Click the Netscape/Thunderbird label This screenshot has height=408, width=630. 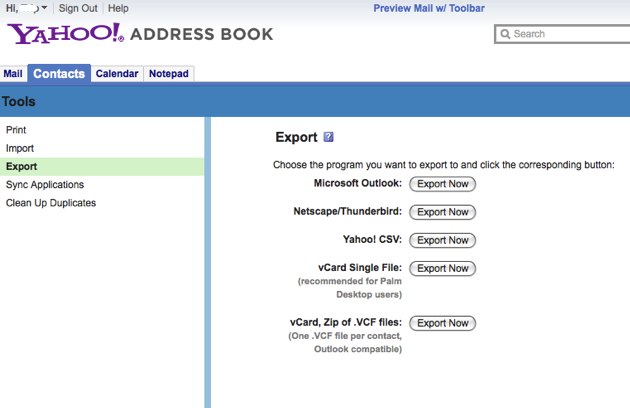[348, 211]
